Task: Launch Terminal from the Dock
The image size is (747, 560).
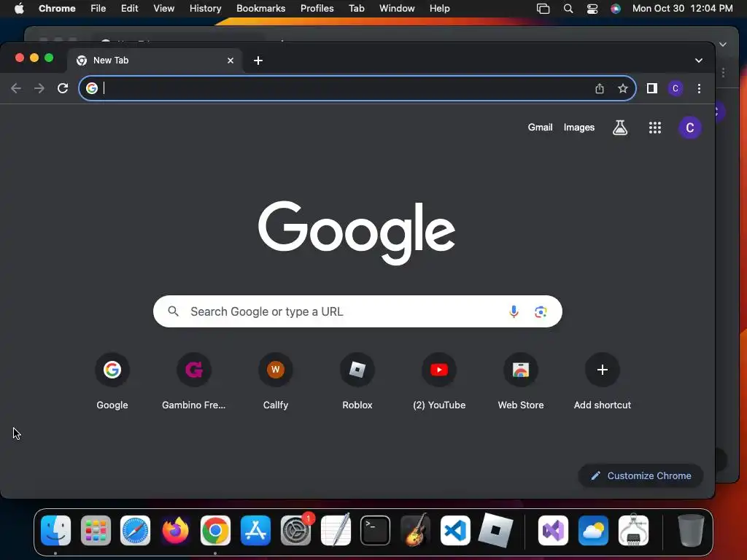Action: pyautogui.click(x=376, y=530)
